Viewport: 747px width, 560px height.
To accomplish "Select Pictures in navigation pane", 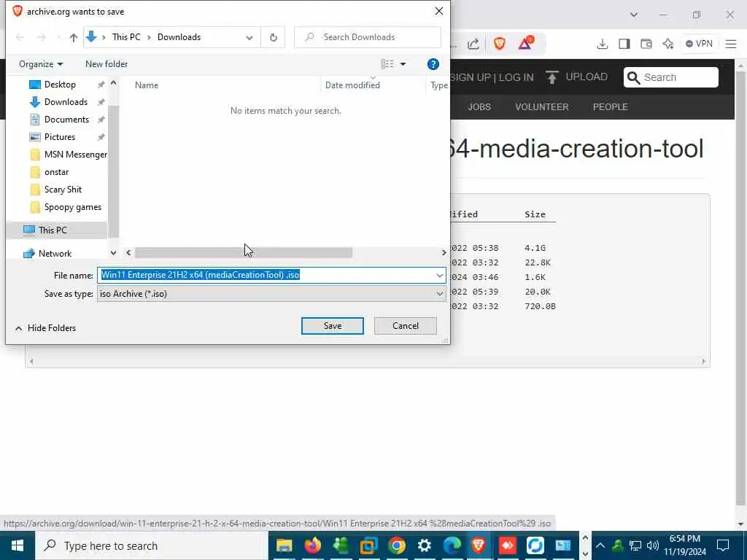I will tap(60, 137).
